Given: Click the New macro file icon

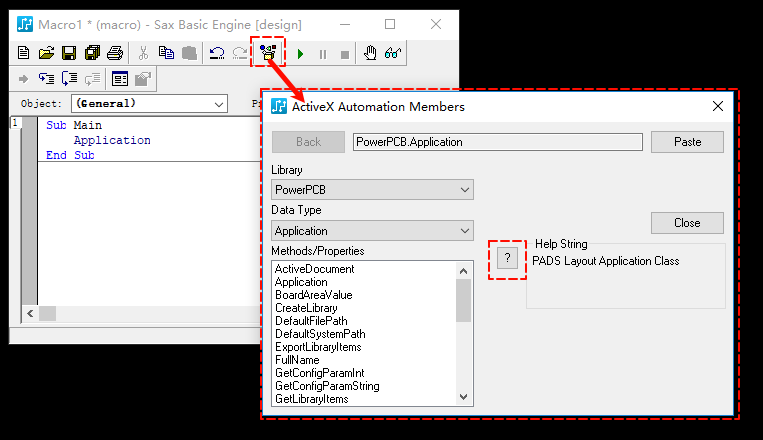Looking at the screenshot, I should coord(24,53).
